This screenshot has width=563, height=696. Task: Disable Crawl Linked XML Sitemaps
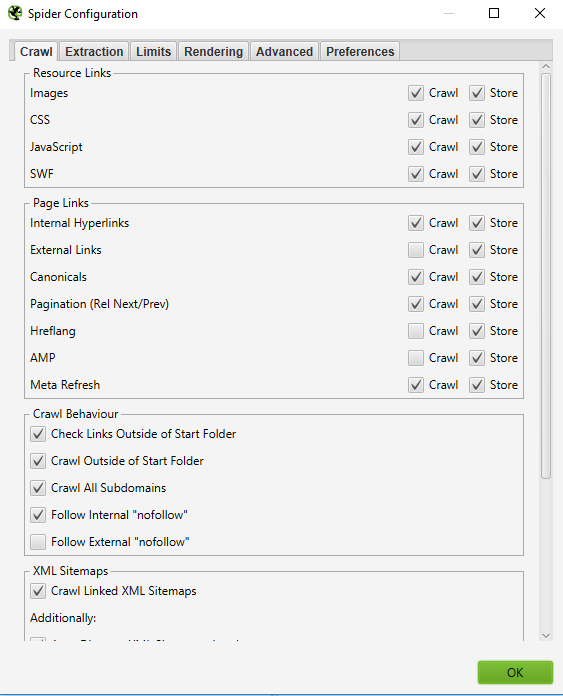[38, 591]
